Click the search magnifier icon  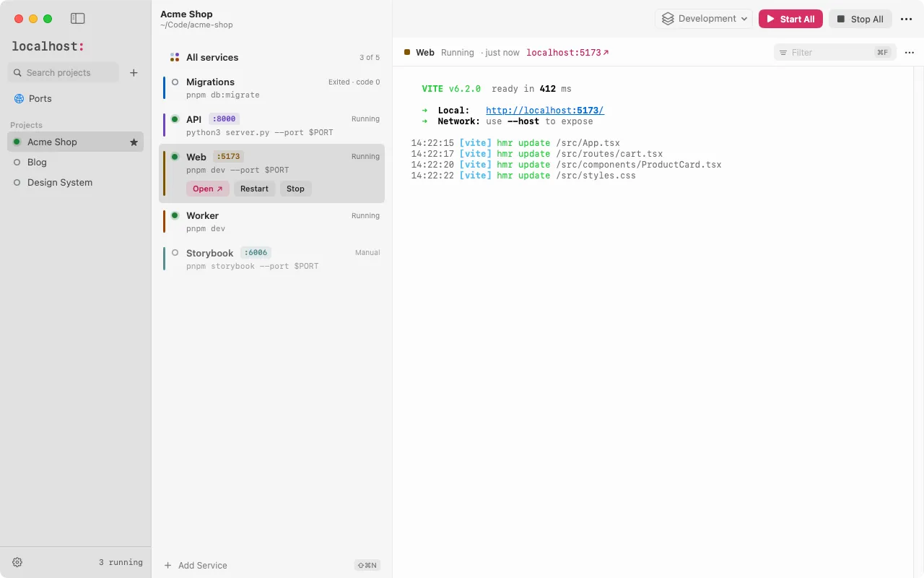tap(17, 72)
